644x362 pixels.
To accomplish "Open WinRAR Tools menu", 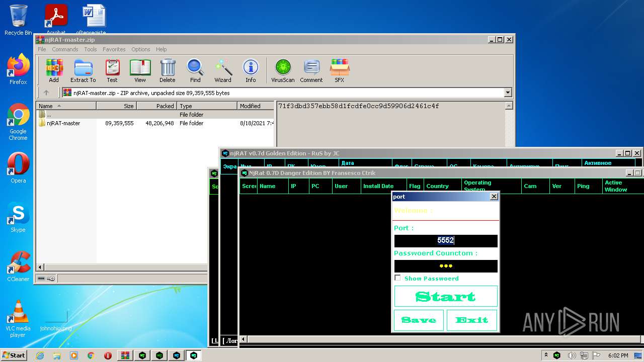I will [91, 49].
